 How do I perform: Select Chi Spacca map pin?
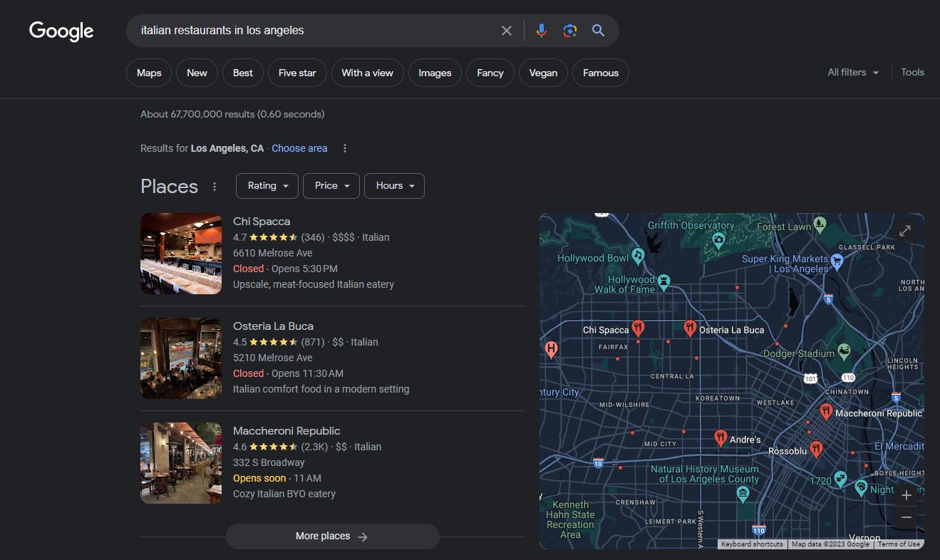pos(638,328)
